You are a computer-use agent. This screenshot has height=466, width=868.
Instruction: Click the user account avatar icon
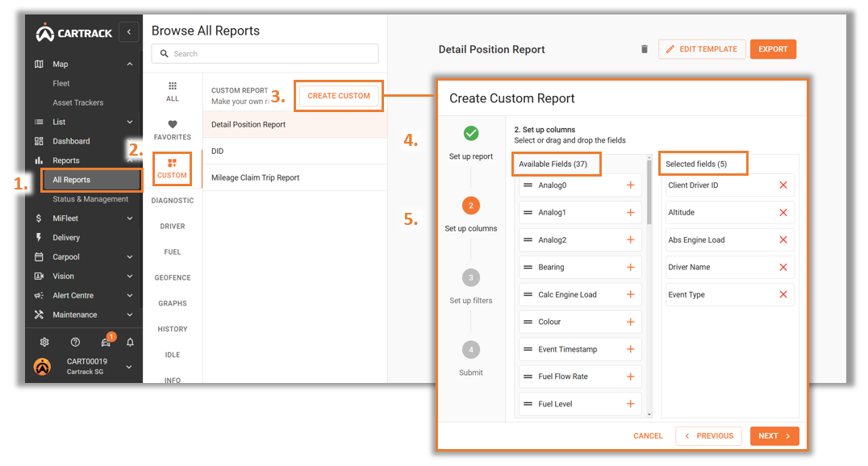click(43, 366)
